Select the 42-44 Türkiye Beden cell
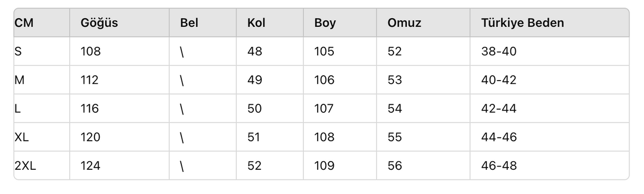The image size is (644, 194). click(x=499, y=109)
